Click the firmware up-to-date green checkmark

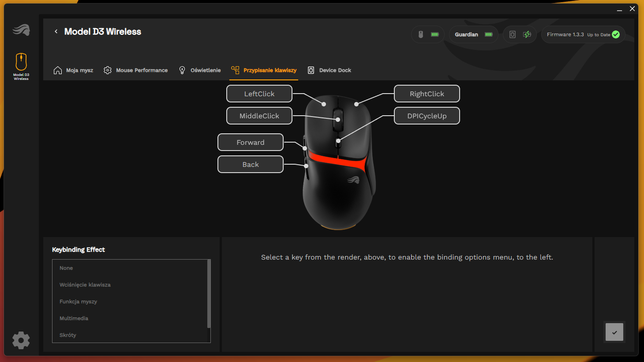616,34
